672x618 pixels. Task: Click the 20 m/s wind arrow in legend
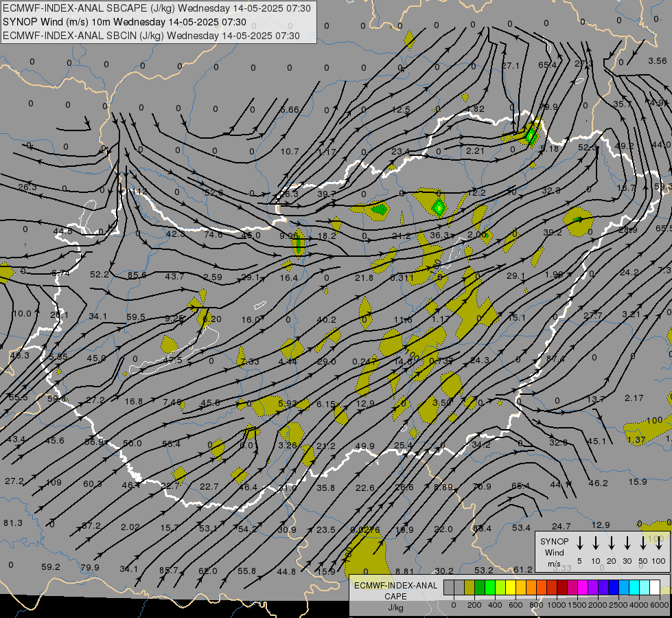(x=611, y=542)
